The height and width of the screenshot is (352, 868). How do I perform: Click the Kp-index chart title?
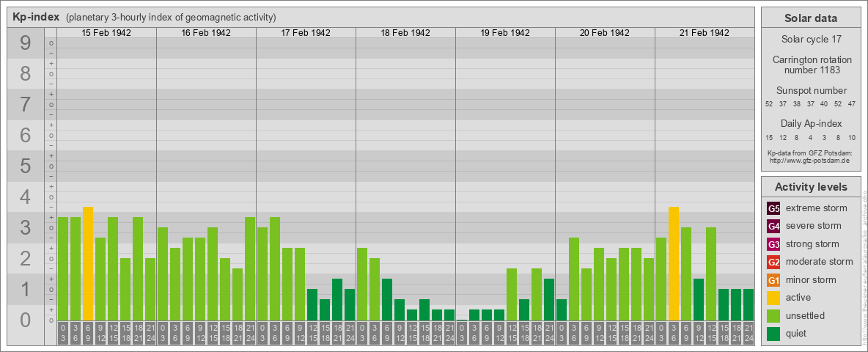[36, 17]
